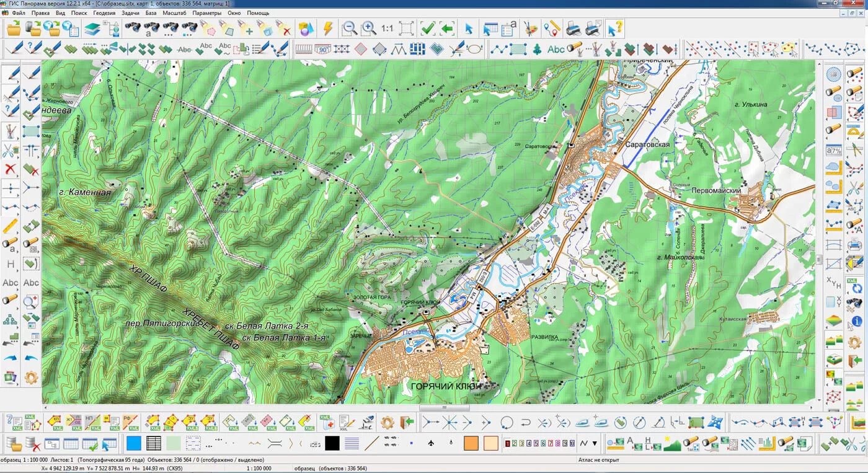Open map file with the yellow folder icon

(13, 28)
